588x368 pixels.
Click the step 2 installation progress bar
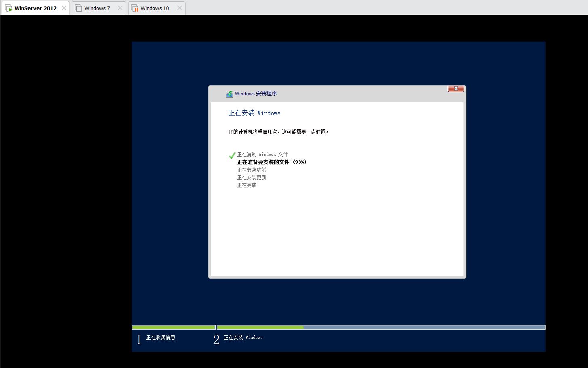(381, 327)
